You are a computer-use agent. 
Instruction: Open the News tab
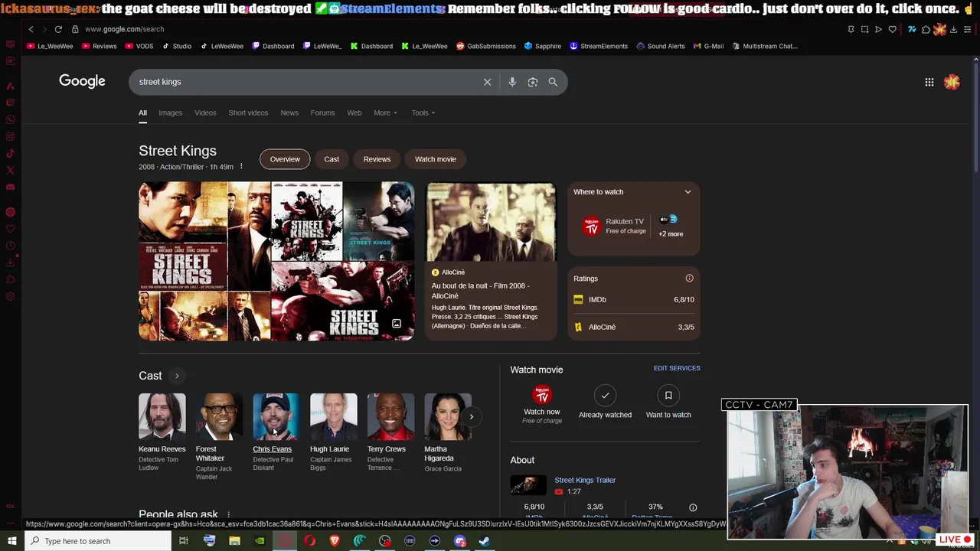click(x=289, y=112)
